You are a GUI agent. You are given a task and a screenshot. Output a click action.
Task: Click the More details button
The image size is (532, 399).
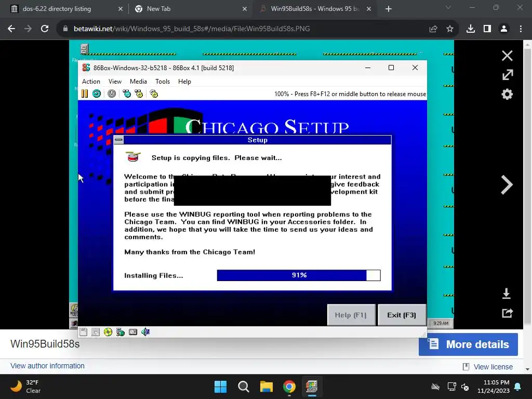pyautogui.click(x=468, y=344)
